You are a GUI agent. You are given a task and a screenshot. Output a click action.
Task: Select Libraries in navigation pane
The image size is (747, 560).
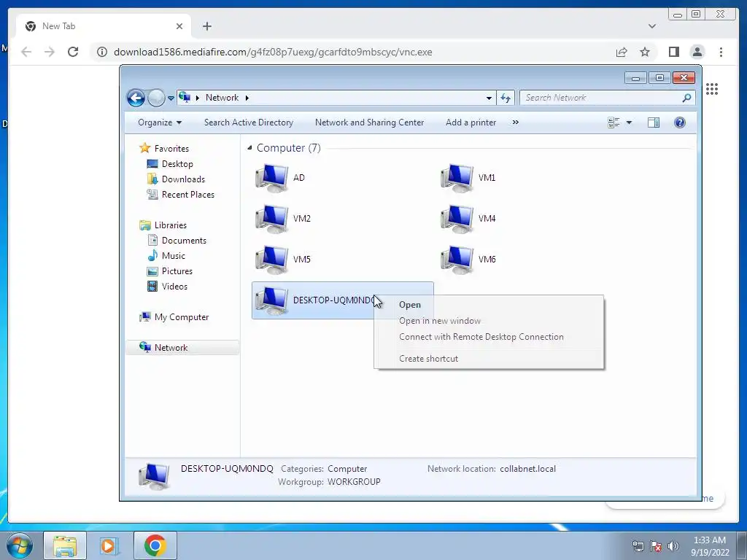(x=163, y=225)
